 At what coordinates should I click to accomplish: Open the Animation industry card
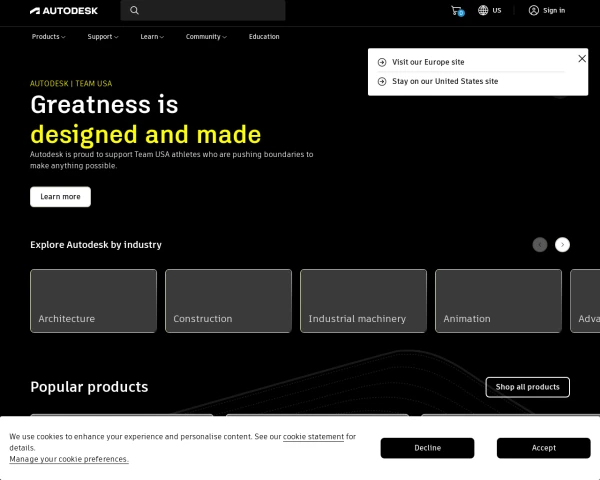click(x=499, y=301)
